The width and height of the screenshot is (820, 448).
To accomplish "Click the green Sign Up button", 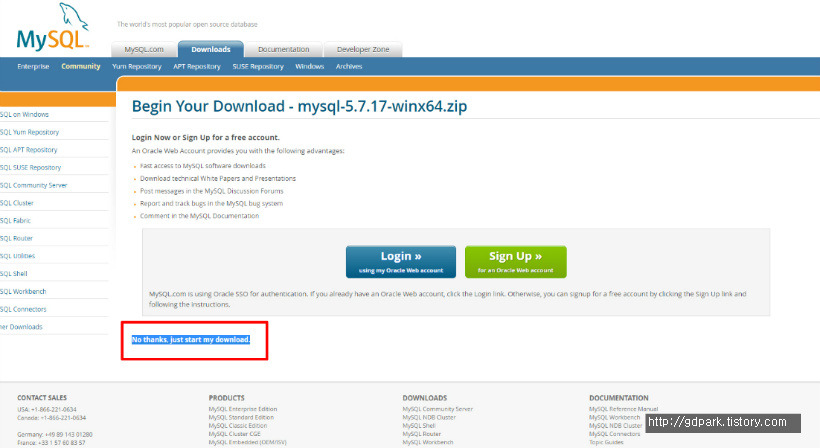I will click(516, 262).
